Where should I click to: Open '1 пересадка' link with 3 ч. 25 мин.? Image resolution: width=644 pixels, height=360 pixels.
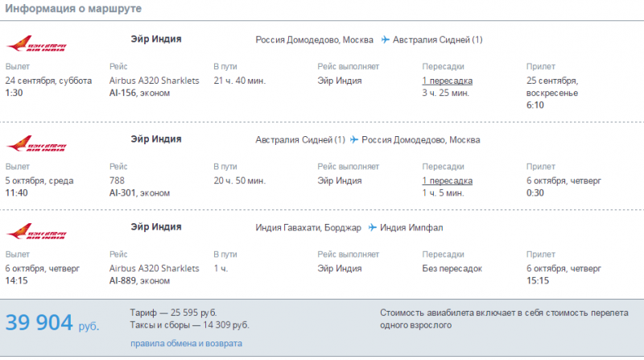pyautogui.click(x=448, y=81)
